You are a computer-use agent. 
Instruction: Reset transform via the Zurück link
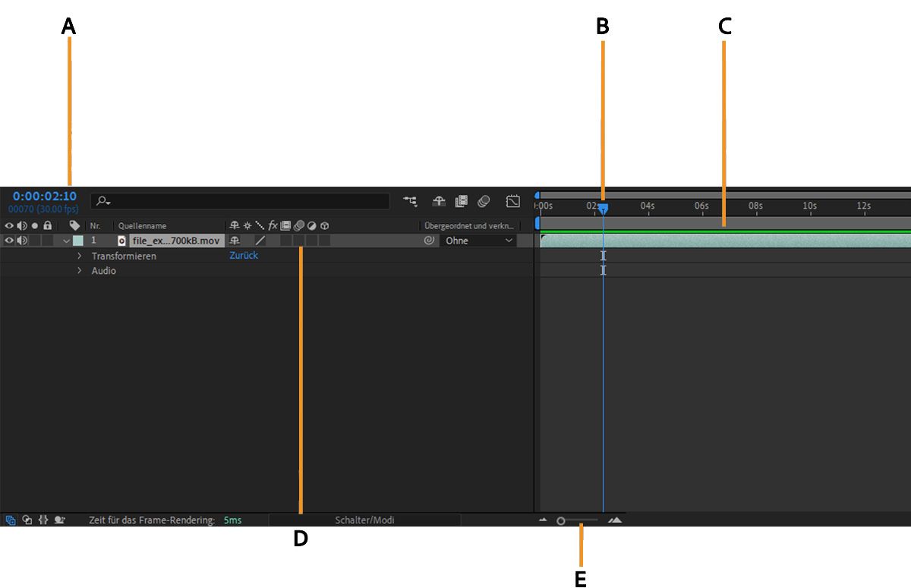(x=244, y=256)
